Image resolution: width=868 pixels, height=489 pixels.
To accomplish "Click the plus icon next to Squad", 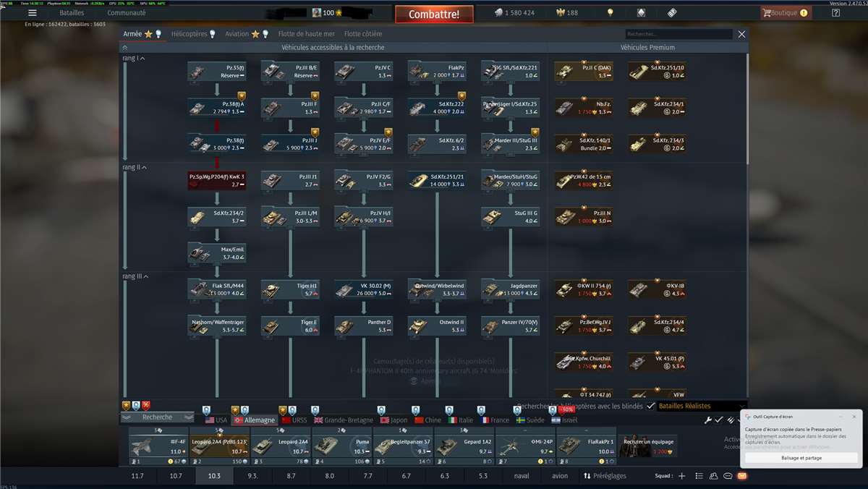I will tap(681, 476).
